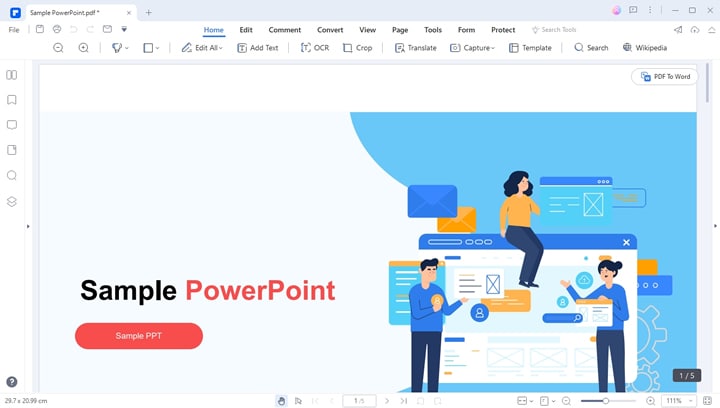Click the Translate button
720x408 pixels.
click(416, 48)
